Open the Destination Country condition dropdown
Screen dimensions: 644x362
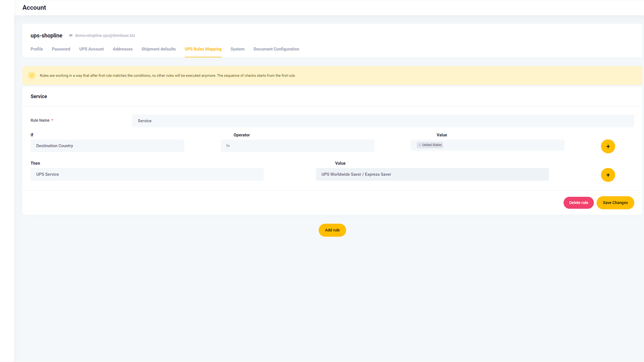107,146
